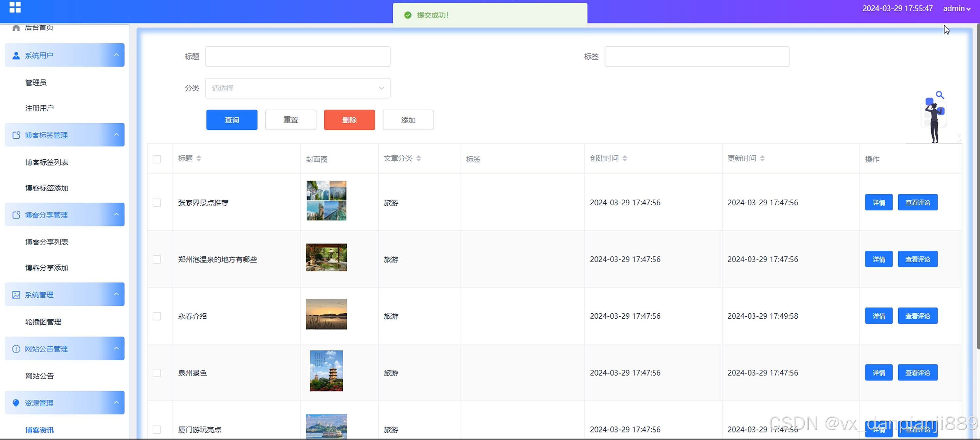Sort by 标题 column arrows
980x440 pixels.
[199, 159]
